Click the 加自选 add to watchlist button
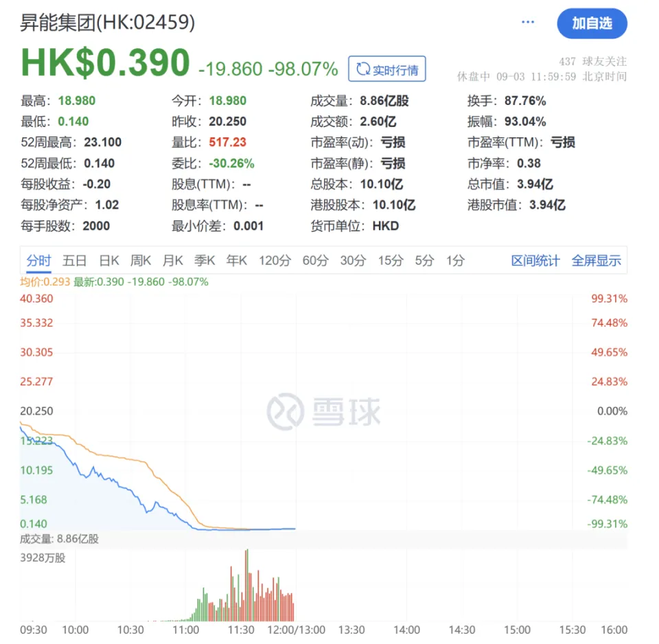Viewport: 659px width, 644px height. [592, 23]
